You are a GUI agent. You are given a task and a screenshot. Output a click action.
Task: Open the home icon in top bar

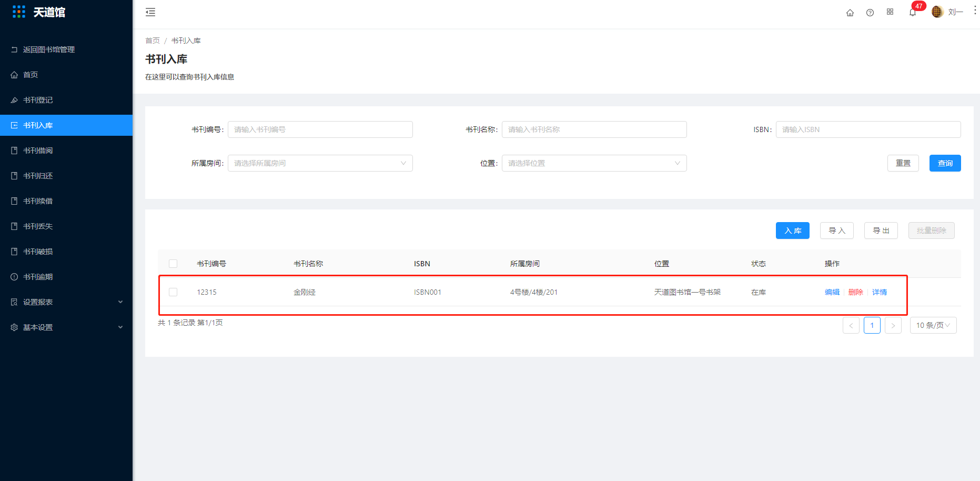coord(850,13)
